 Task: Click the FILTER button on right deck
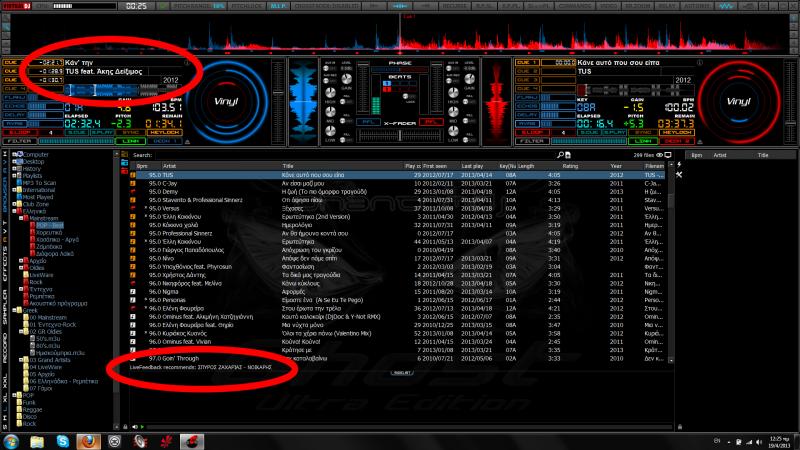[x=531, y=141]
